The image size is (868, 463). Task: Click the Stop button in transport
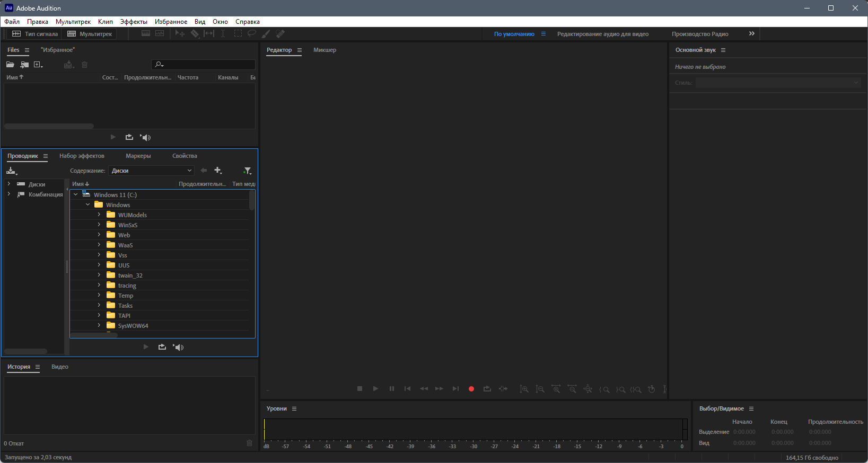360,389
